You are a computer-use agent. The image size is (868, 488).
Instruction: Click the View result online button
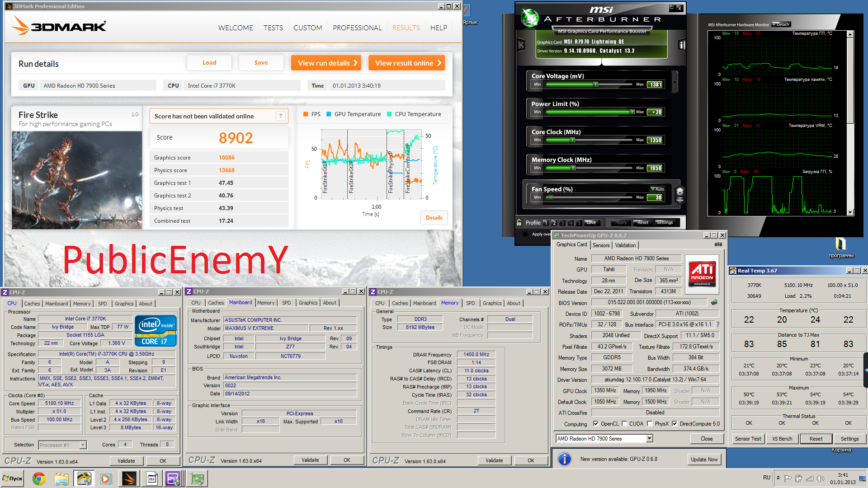(x=408, y=62)
